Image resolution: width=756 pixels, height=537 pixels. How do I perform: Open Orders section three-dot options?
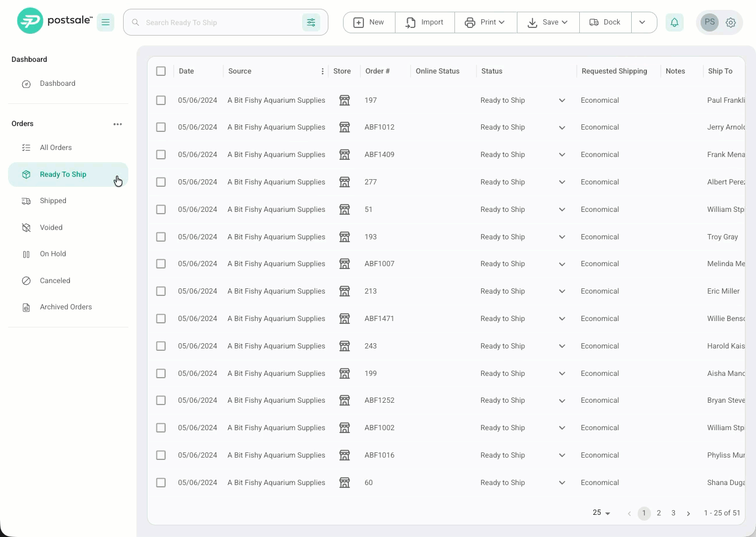tap(118, 124)
